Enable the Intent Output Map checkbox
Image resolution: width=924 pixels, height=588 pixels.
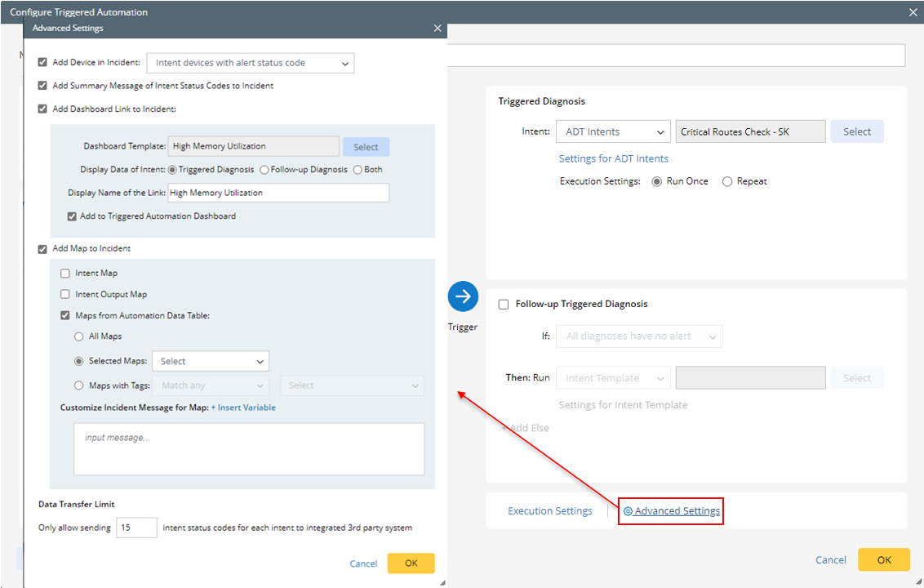[x=64, y=294]
